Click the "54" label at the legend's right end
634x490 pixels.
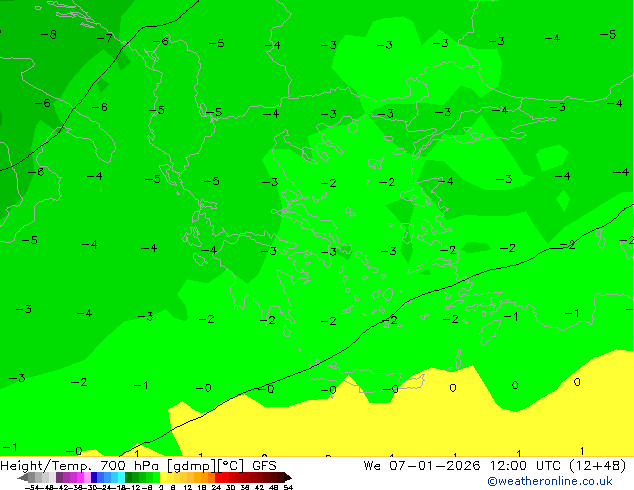click(x=288, y=487)
